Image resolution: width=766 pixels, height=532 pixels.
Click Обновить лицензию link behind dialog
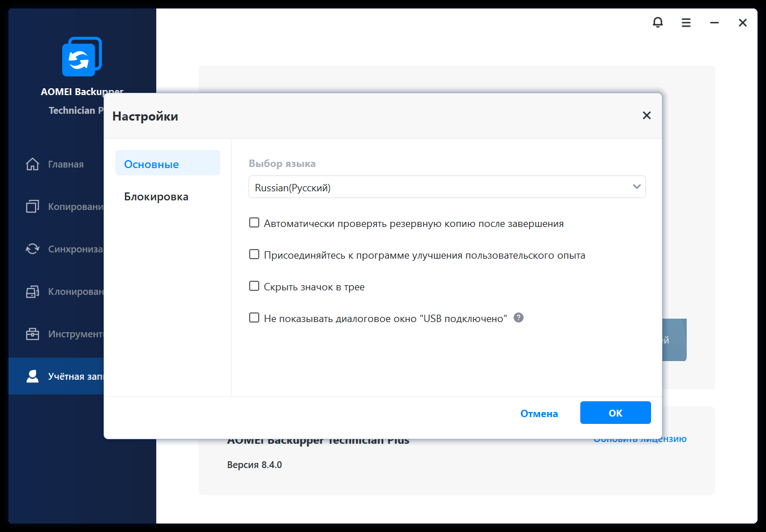(x=640, y=440)
